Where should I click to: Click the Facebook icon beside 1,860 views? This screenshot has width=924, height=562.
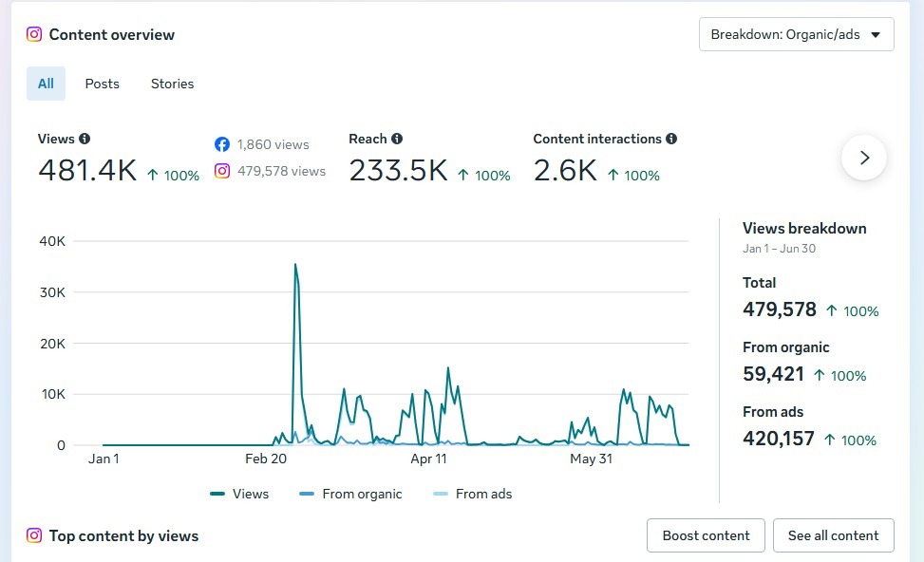click(x=222, y=144)
